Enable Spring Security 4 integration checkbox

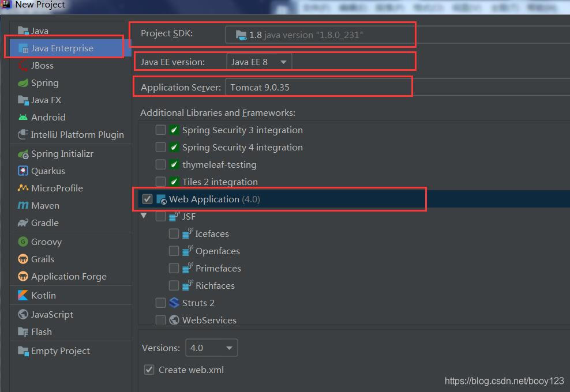[160, 147]
